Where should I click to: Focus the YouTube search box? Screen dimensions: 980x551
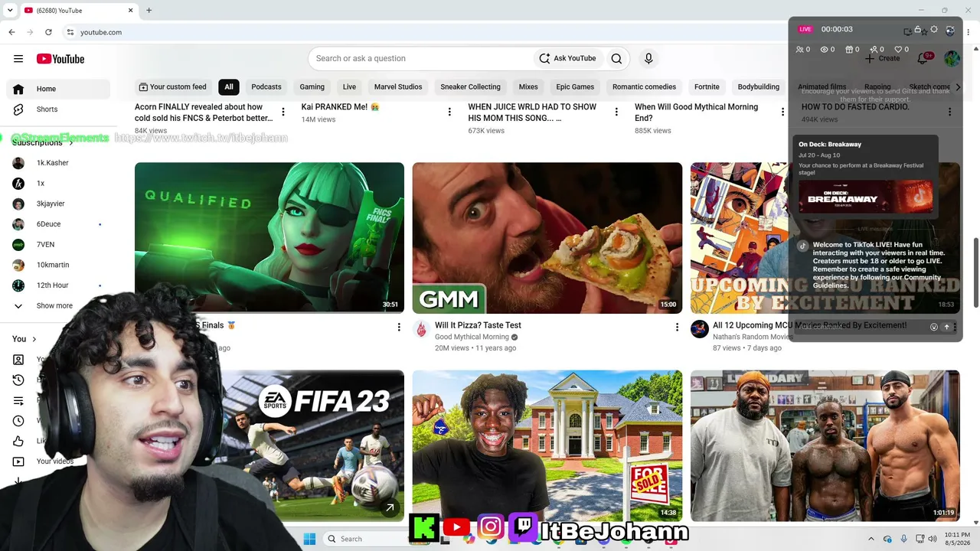tap(421, 58)
